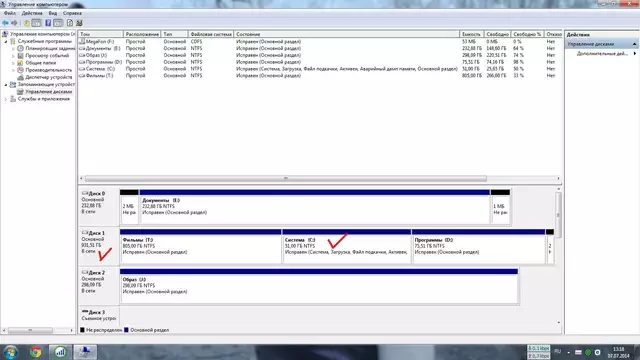Select Планировщик заданий clock icon in tree
Image resolution: width=640 pixels, height=360 pixels.
point(20,48)
